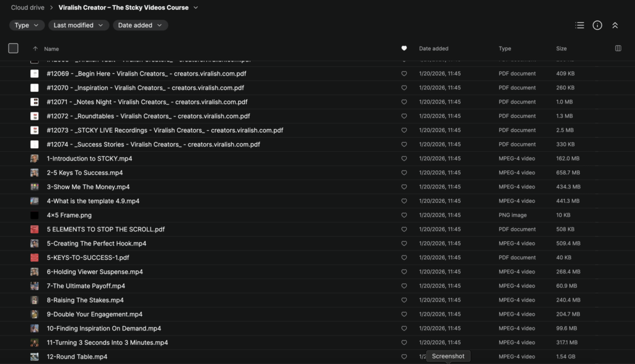Click the Screenshot tooltip label
635x364 pixels.
click(448, 357)
